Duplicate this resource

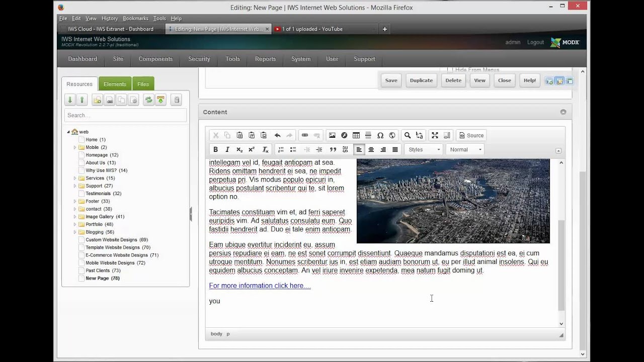421,80
